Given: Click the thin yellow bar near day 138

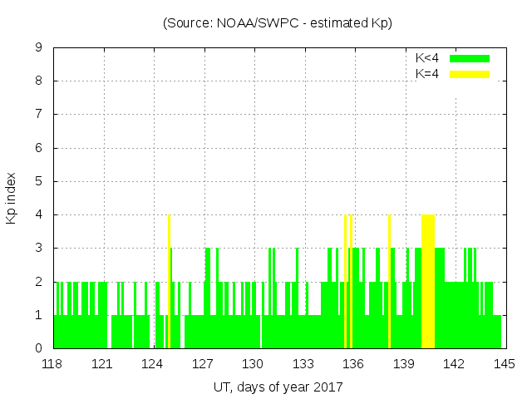Looking at the screenshot, I should click(389, 281).
